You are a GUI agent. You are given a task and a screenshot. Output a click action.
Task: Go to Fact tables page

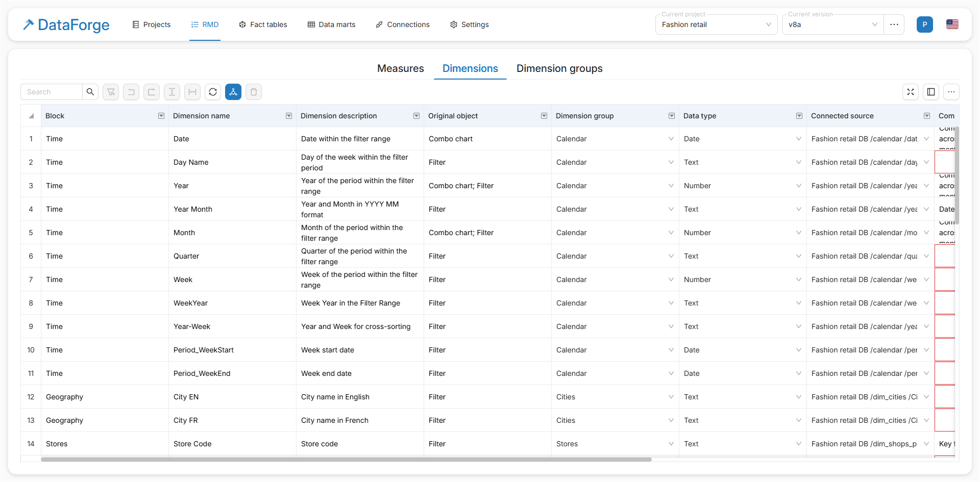[x=263, y=24]
